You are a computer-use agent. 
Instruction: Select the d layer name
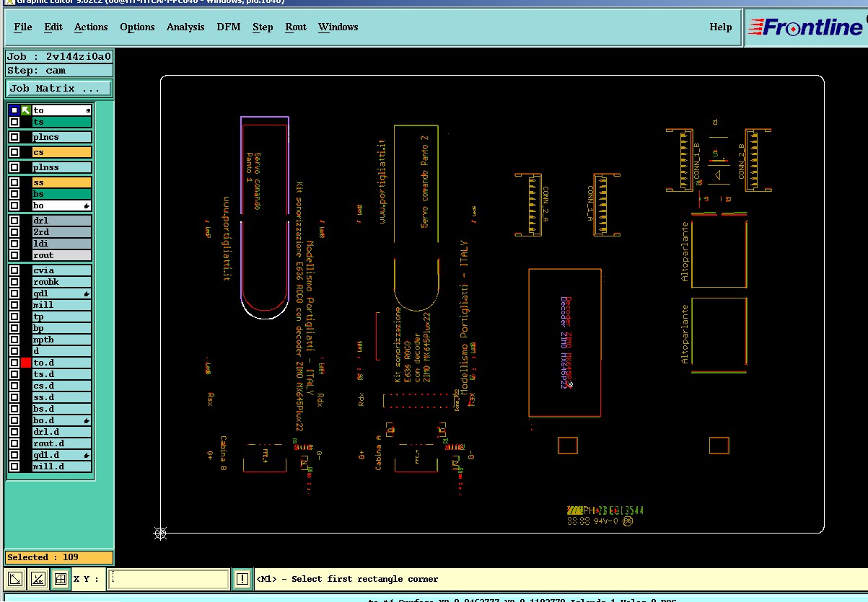tap(61, 351)
